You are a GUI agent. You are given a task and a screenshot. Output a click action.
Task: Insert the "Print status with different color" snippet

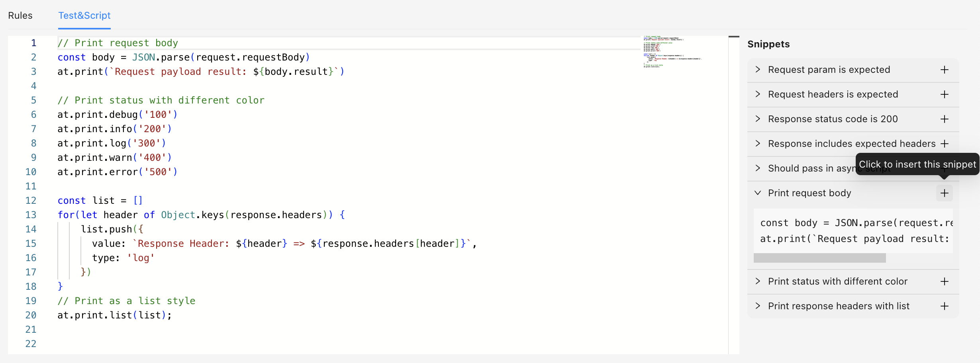[945, 281]
